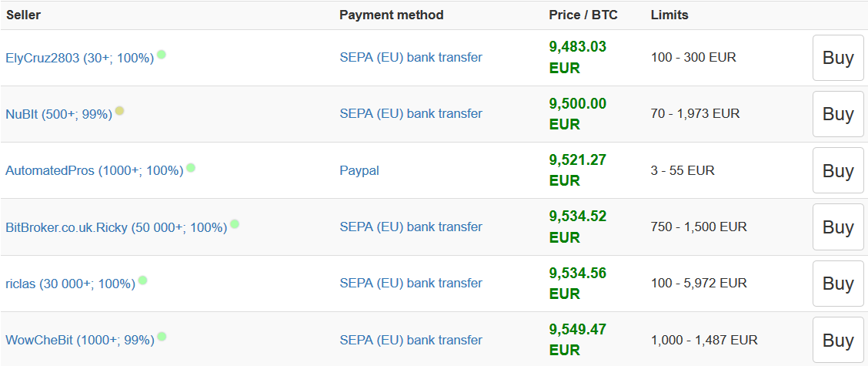This screenshot has height=366, width=868.
Task: Click Buy for WowCheBit's offer
Action: (x=838, y=340)
